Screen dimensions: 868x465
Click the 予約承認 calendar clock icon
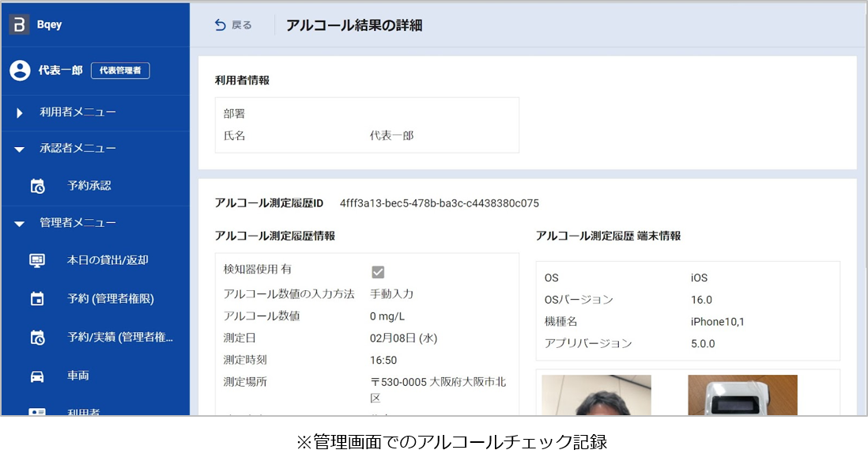tap(37, 187)
